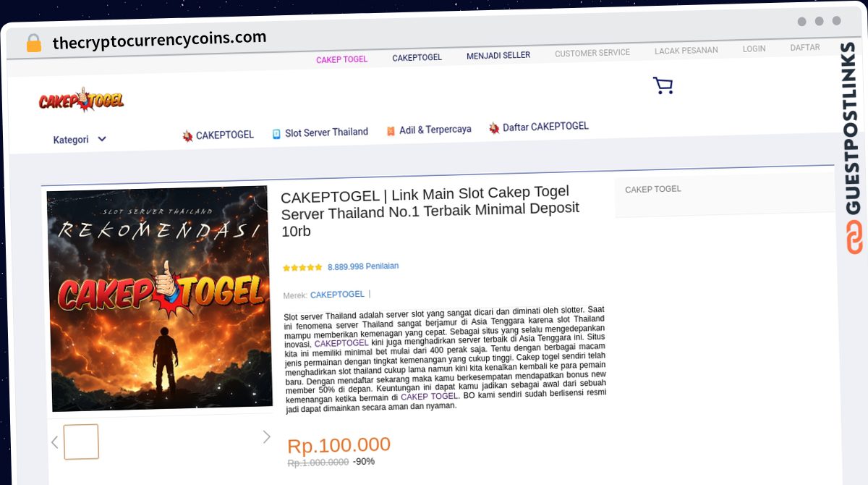Open the 8.889.998 Penilaian reviews link
868x485 pixels.
[363, 266]
